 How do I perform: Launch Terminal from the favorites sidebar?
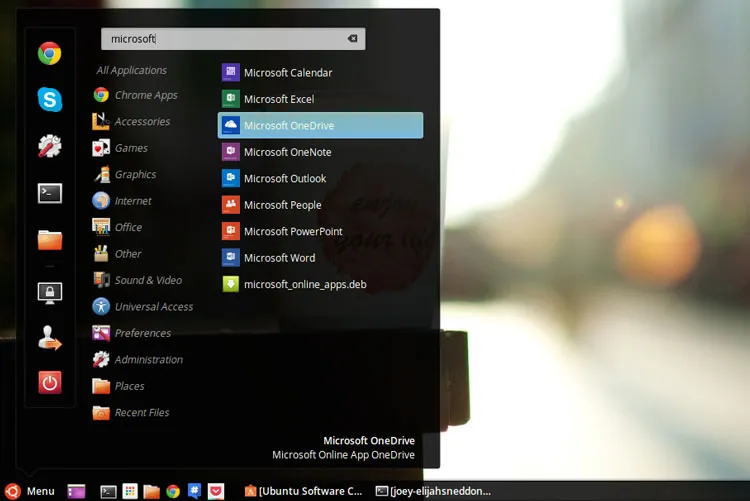click(50, 193)
